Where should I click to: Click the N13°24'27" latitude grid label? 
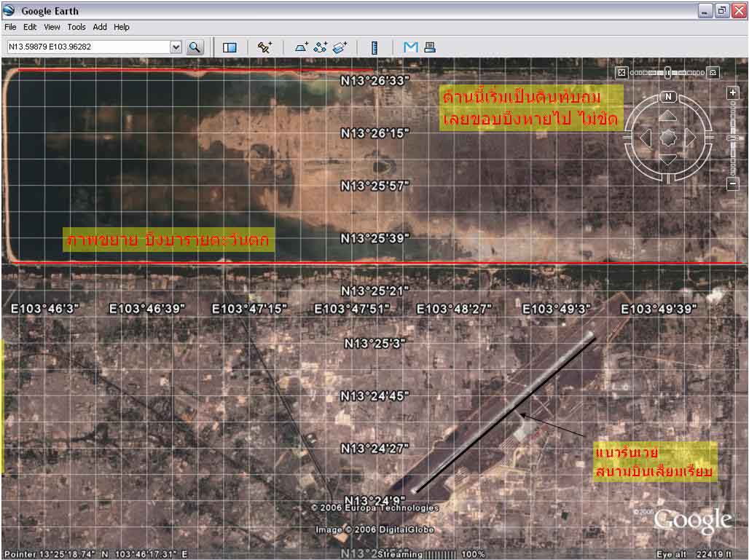(x=375, y=449)
